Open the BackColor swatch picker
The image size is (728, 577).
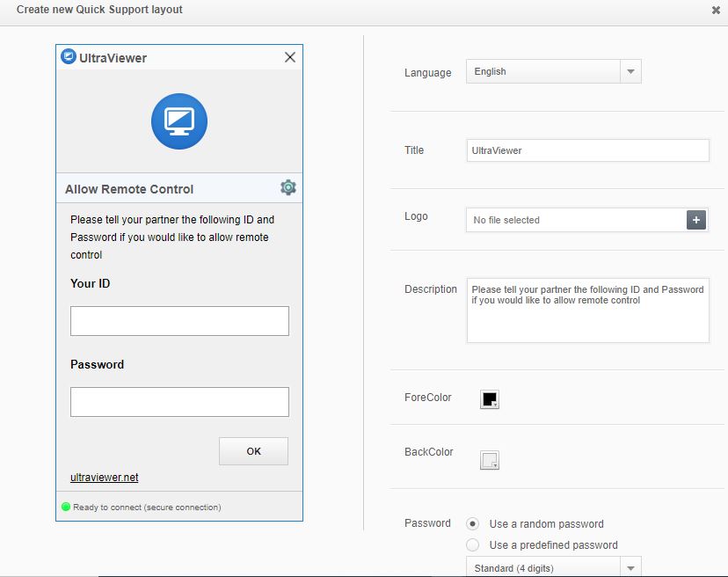[x=489, y=460]
